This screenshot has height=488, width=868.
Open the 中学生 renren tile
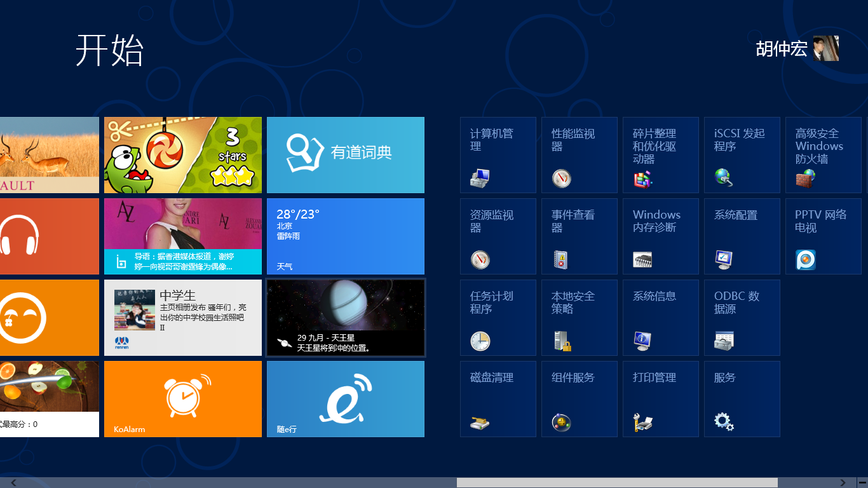pyautogui.click(x=183, y=318)
